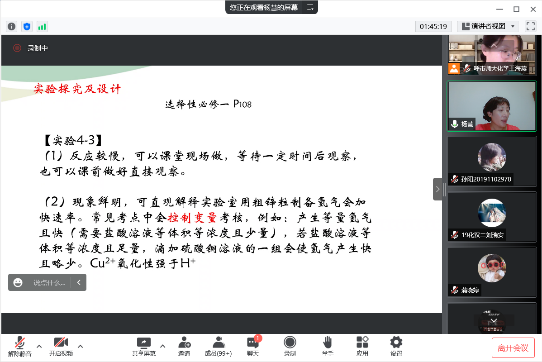Open meeting info icon at top left

point(11,27)
